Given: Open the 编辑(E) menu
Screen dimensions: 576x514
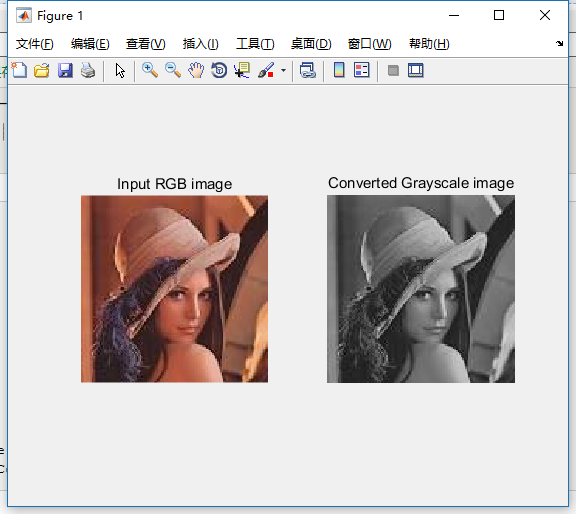Looking at the screenshot, I should pos(90,44).
